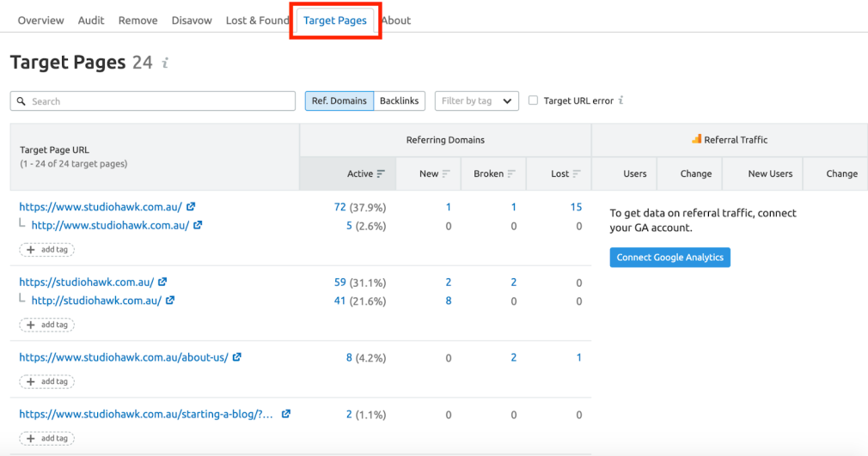Open external link icon for https://www.studiohawk.com.au/
Screen dimensions: 868x456
191,206
